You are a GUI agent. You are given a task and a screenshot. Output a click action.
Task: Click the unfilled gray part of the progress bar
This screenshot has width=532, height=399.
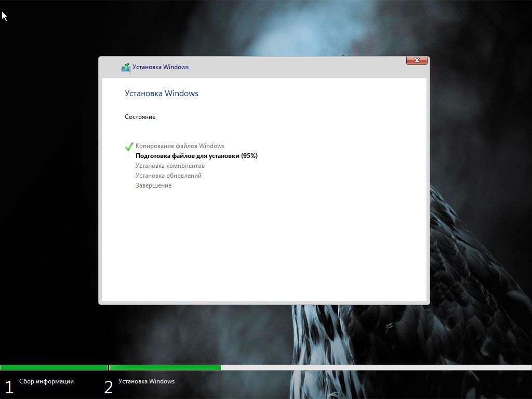374,367
